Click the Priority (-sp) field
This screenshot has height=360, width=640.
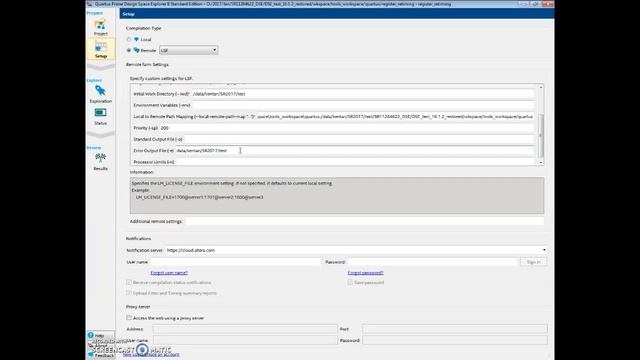[x=347, y=128]
